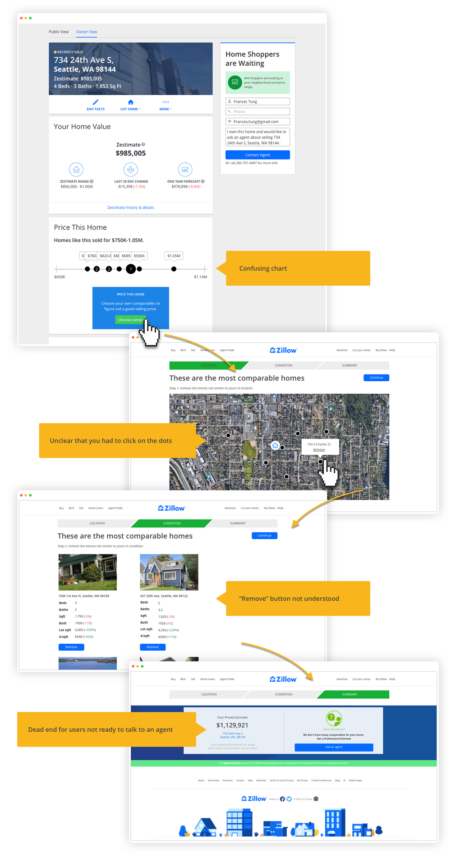The image size is (451, 868).
Task: Click the Cookie Preferences footer link
Action: coord(321,780)
